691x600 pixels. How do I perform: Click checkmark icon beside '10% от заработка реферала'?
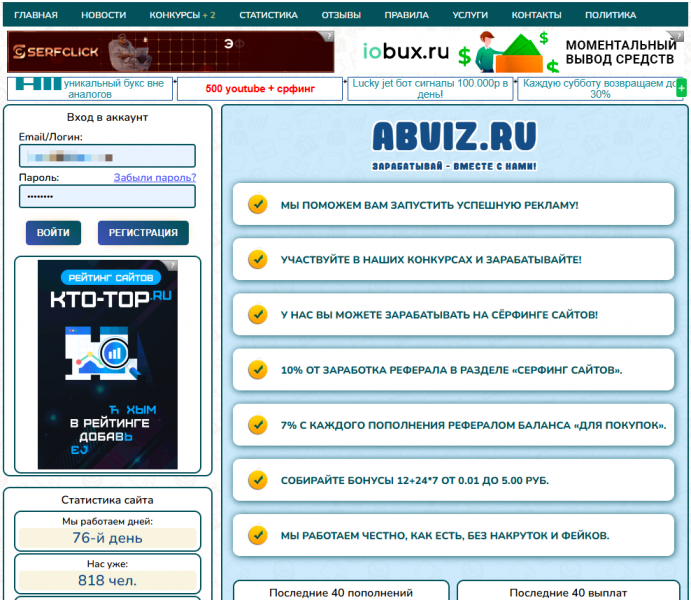pyautogui.click(x=258, y=370)
